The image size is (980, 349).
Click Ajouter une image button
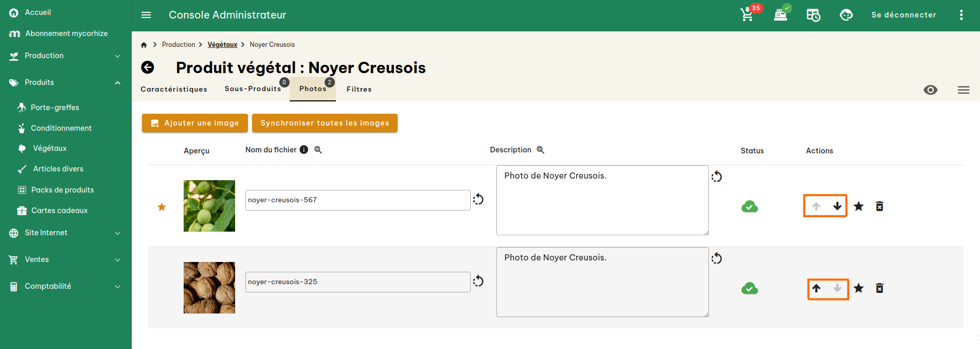pyautogui.click(x=195, y=123)
